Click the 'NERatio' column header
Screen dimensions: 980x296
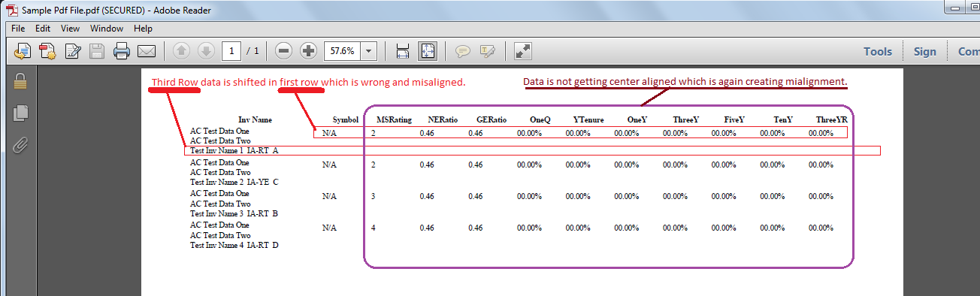click(x=443, y=119)
